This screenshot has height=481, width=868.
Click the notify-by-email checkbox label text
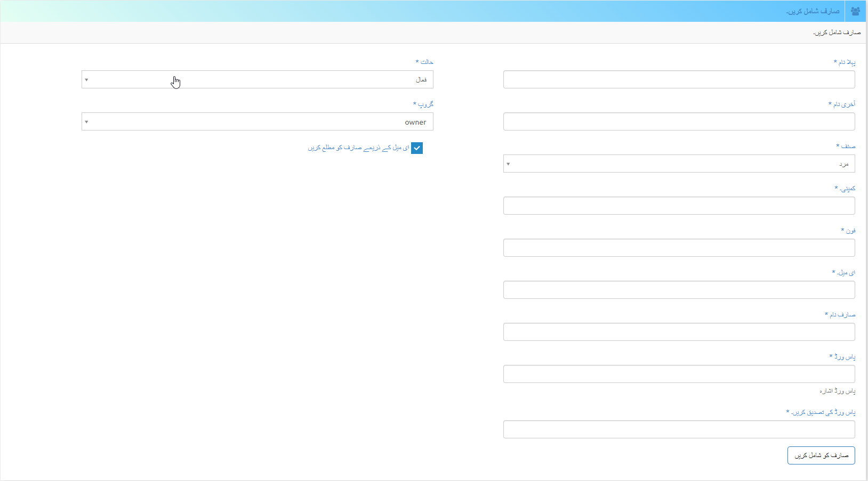[x=358, y=148]
